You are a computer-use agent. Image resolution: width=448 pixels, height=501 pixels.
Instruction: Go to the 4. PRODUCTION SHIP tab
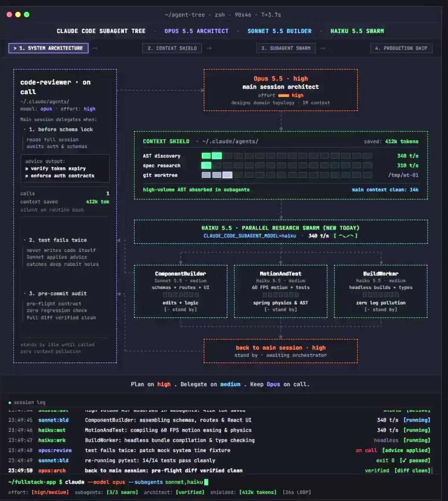pyautogui.click(x=401, y=48)
